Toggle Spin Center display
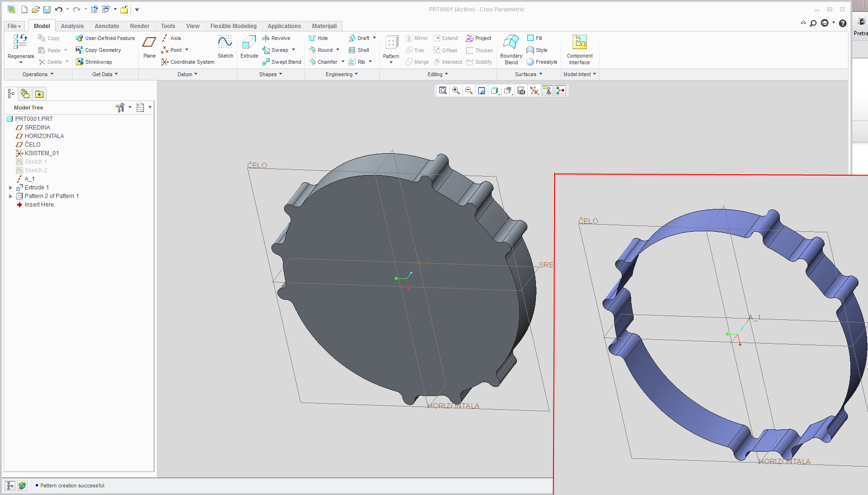This screenshot has height=495, width=868. click(x=560, y=90)
